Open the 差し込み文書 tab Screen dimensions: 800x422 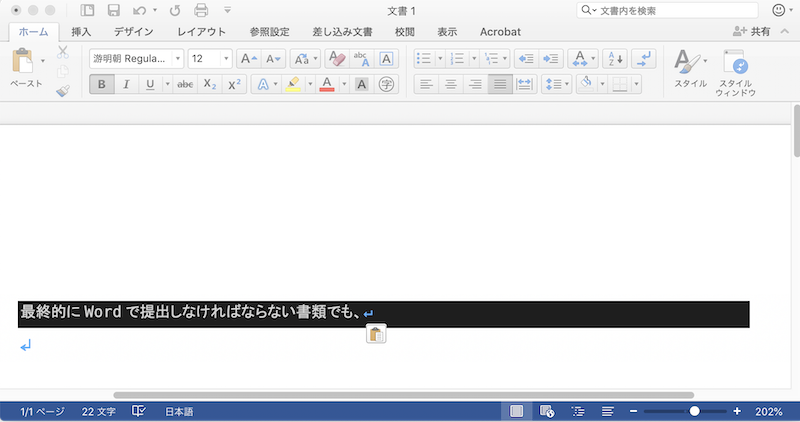[x=342, y=32]
